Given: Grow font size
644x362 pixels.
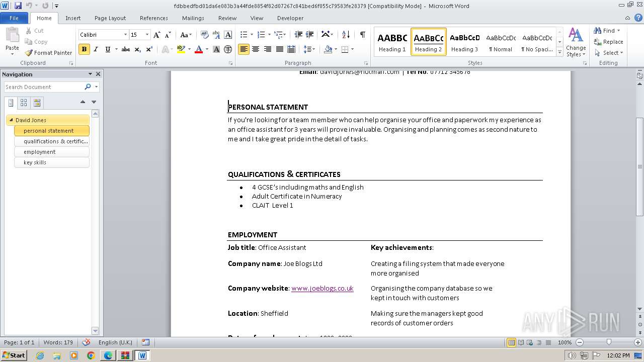Looking at the screenshot, I should 157,35.
